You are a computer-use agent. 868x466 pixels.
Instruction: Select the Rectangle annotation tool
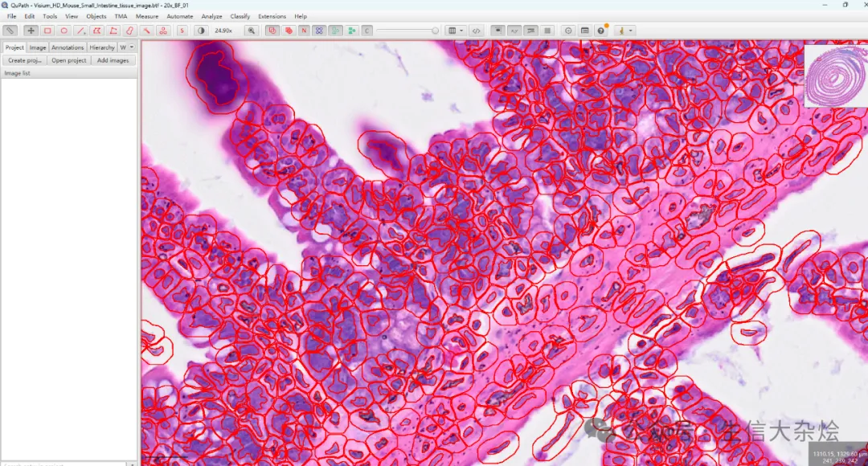point(47,31)
